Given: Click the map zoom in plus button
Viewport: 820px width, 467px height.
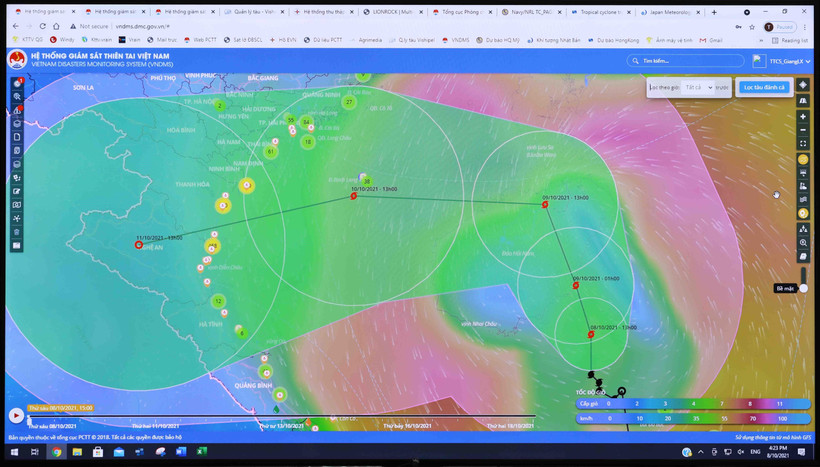Looking at the screenshot, I should tap(803, 116).
